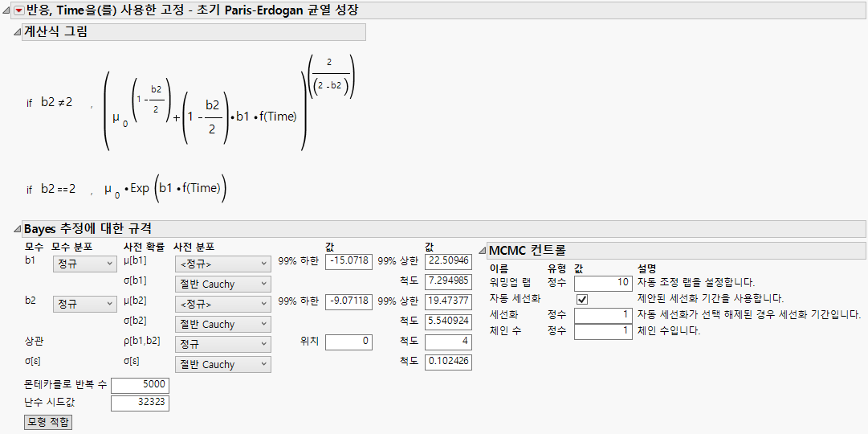Click the 모수 분포 column header
This screenshot has height=434, width=868.
[x=72, y=246]
